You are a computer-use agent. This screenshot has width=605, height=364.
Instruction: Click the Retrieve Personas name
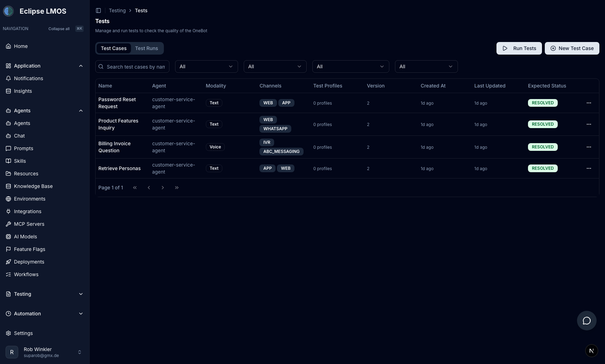(119, 168)
